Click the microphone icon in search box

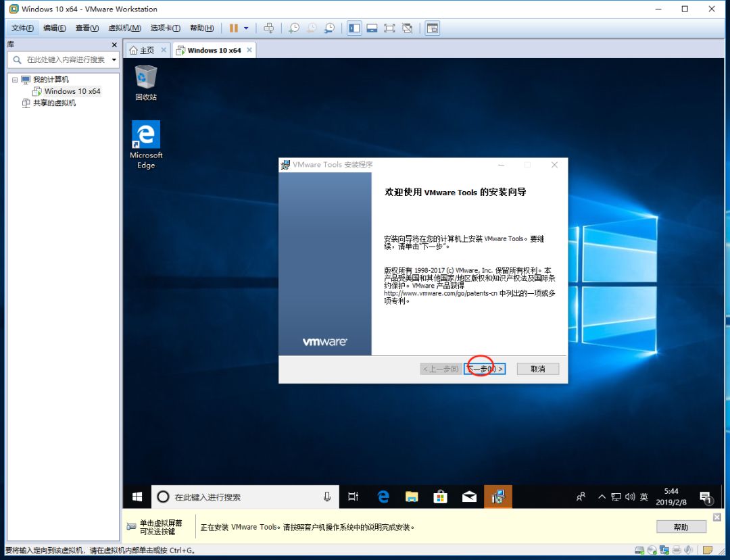pyautogui.click(x=327, y=497)
